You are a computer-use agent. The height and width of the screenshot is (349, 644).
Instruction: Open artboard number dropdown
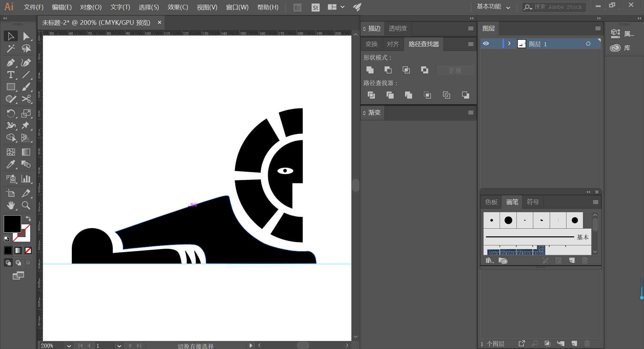(x=119, y=346)
